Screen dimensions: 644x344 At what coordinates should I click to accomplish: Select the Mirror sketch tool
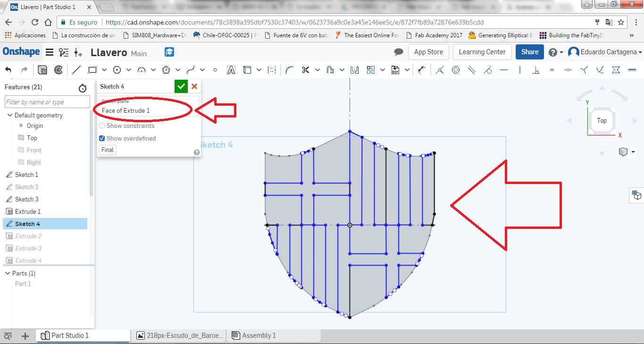tap(354, 70)
